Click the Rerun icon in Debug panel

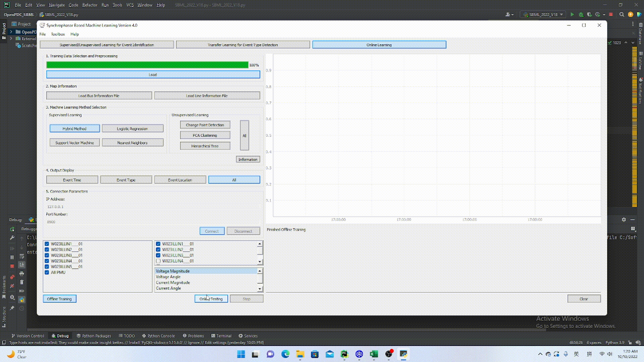pyautogui.click(x=12, y=229)
